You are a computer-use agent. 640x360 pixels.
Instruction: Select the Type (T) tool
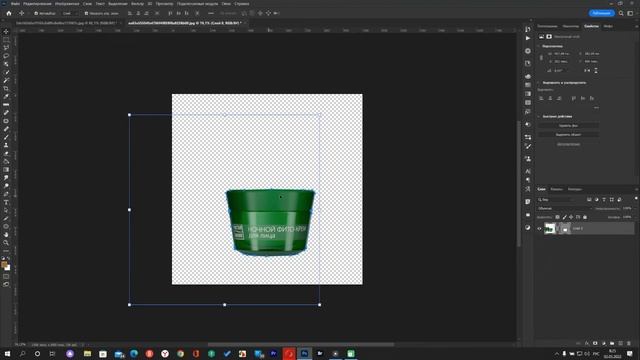[x=6, y=202]
